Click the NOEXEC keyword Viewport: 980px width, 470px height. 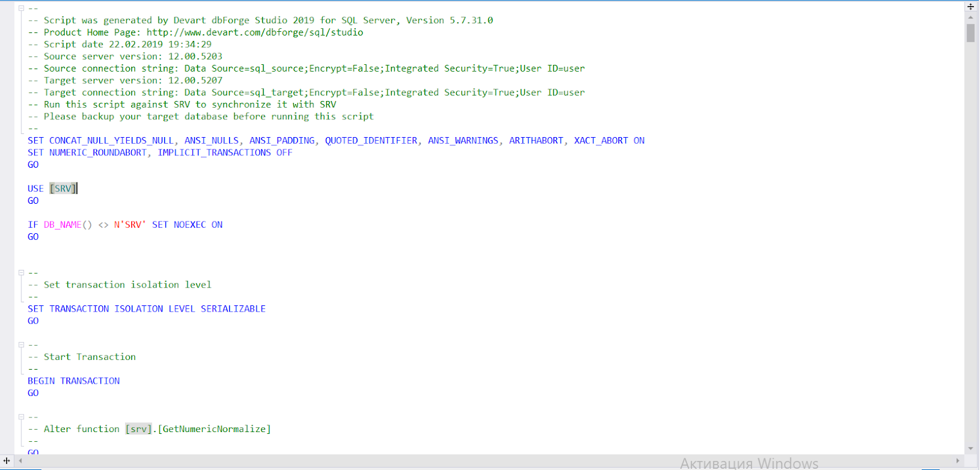coord(190,225)
